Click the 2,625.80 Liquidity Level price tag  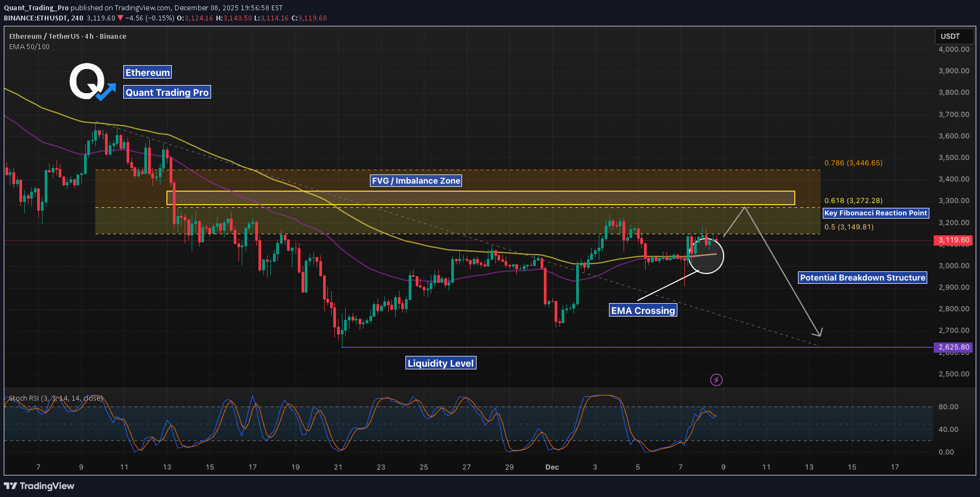[954, 347]
